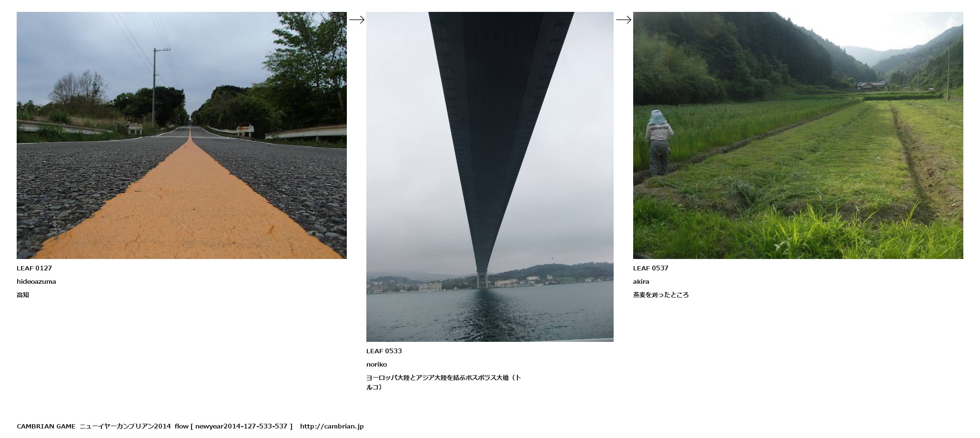Open the Bosphorus bridge underside photo

[x=490, y=177]
